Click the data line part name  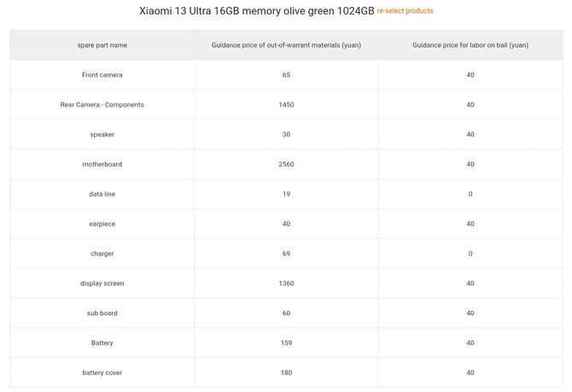pyautogui.click(x=102, y=195)
